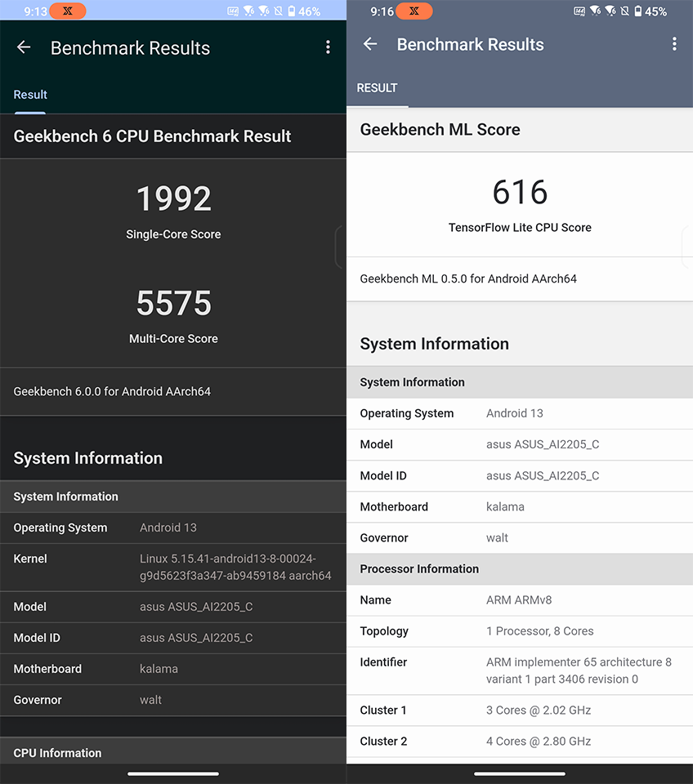Select the Result tab on left screen
This screenshot has width=693, height=784.
(x=30, y=95)
